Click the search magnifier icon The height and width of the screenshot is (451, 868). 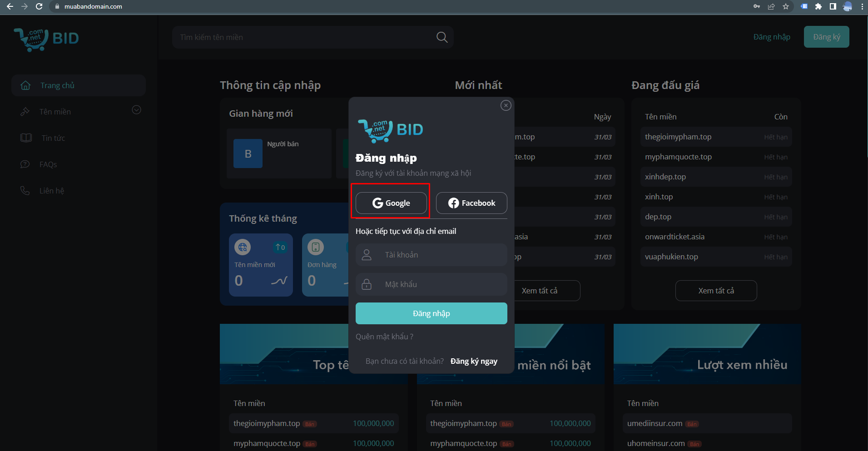point(441,37)
